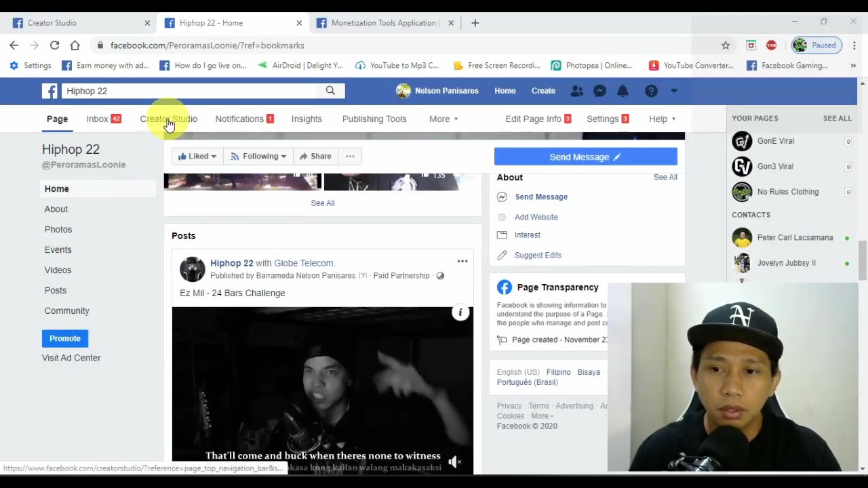Viewport: 868px width, 488px height.
Task: Open account dropdown arrow in blue bar
Action: [674, 91]
